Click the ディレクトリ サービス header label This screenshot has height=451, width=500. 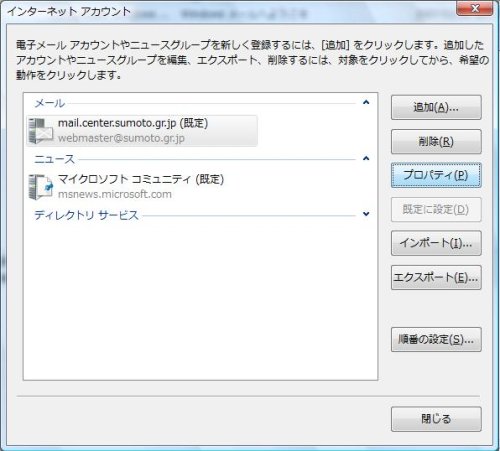coord(86,215)
